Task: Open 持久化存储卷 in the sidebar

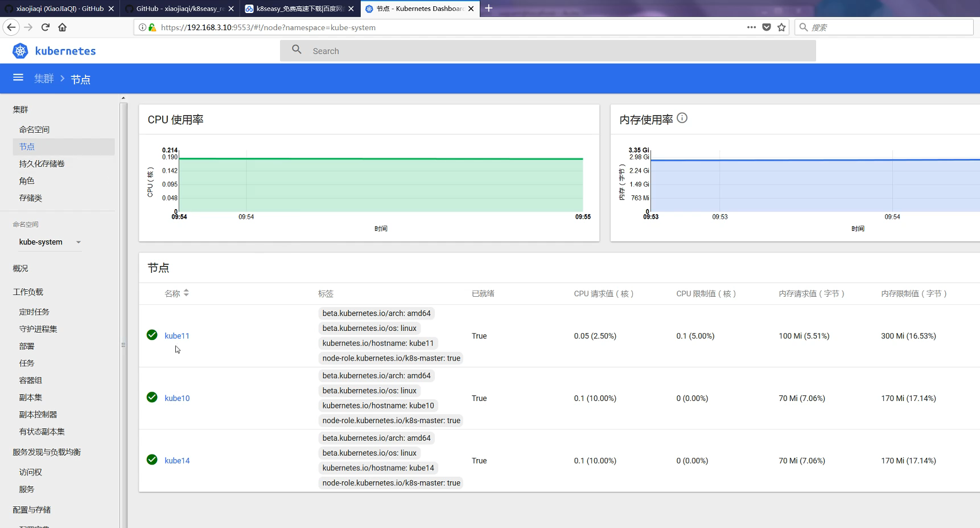Action: [x=42, y=163]
